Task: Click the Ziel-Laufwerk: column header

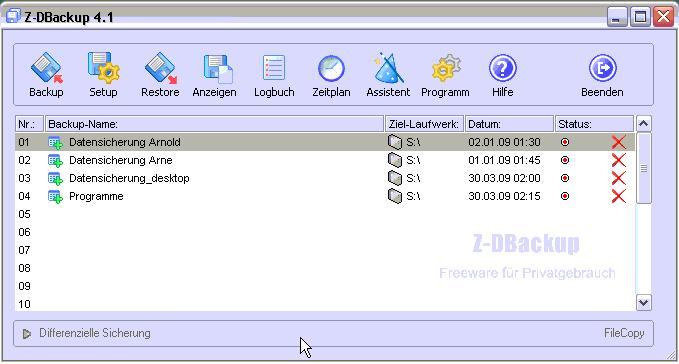Action: 424,124
